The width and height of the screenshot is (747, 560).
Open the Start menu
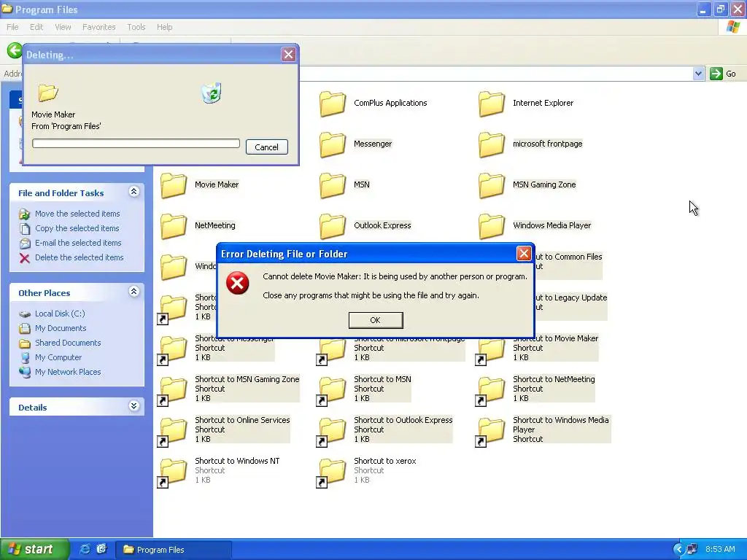(34, 549)
